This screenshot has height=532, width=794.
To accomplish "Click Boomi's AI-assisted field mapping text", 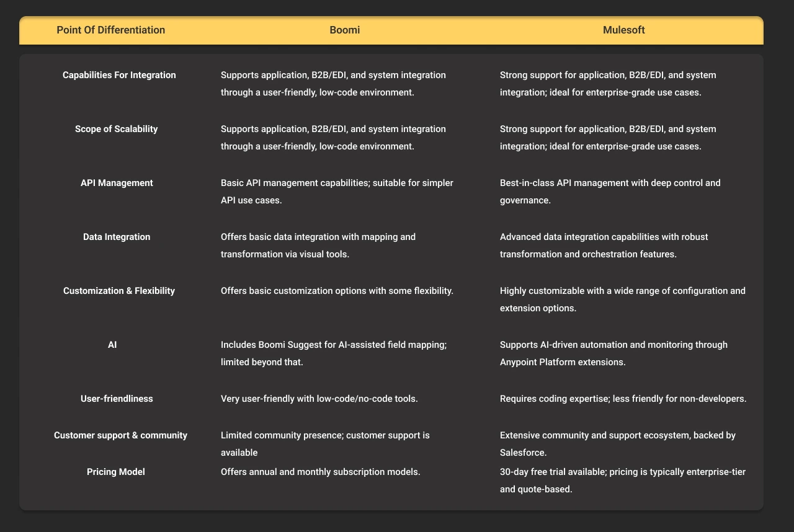I will click(x=334, y=353).
